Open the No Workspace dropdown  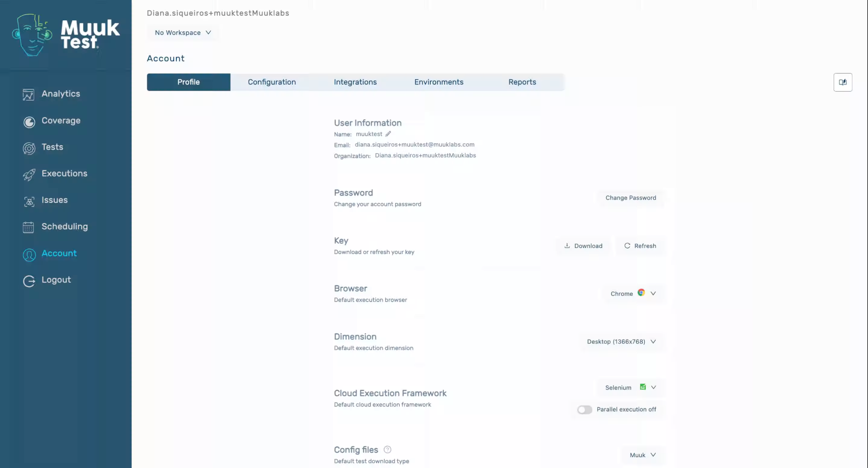183,33
